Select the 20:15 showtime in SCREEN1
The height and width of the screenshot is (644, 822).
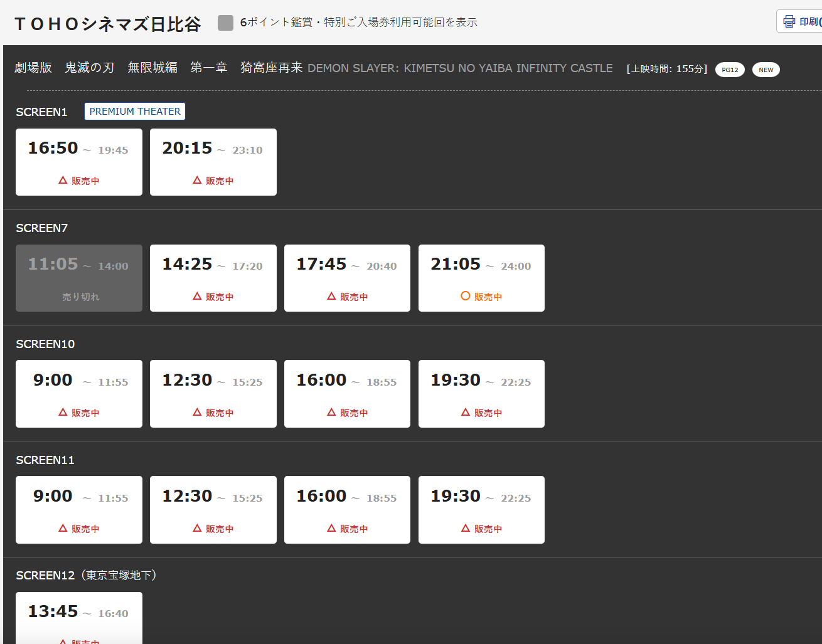coord(213,162)
